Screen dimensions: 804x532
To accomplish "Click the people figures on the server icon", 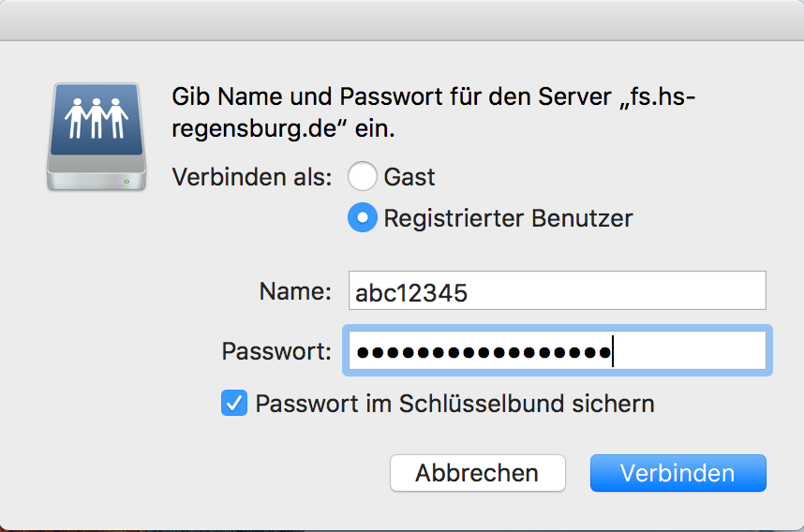I will (97, 117).
